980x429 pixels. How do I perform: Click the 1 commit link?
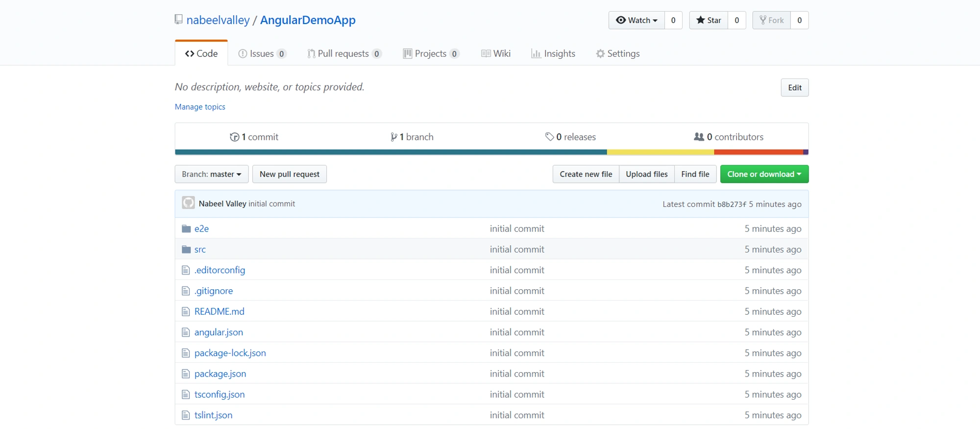[254, 137]
